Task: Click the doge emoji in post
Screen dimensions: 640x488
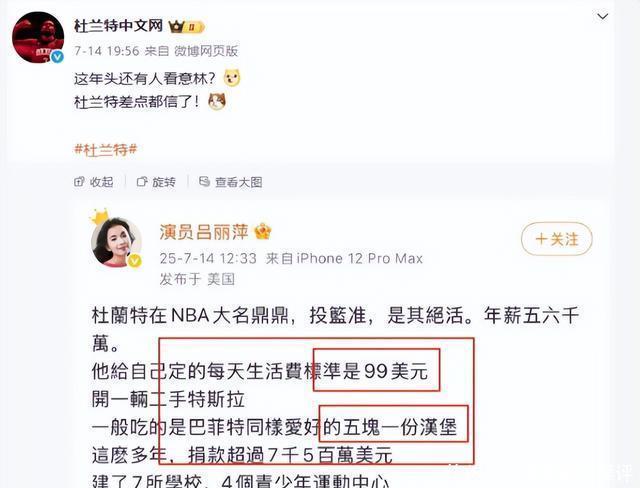Action: (232, 78)
